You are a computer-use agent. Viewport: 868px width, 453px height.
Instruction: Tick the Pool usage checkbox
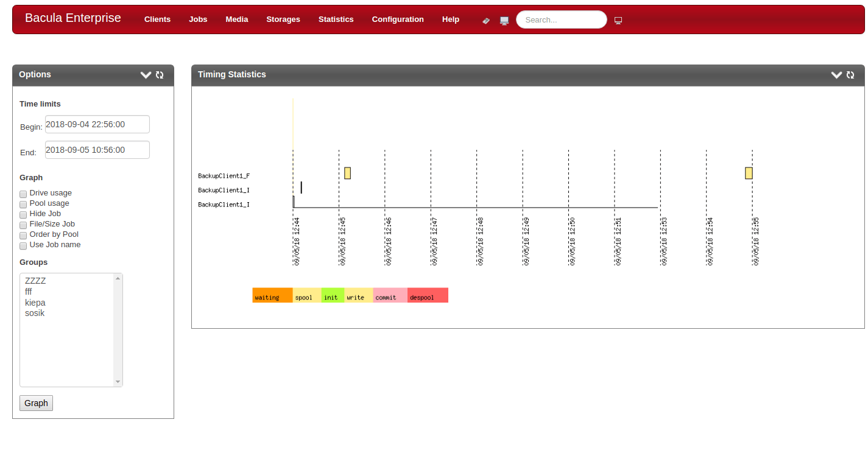tap(23, 204)
